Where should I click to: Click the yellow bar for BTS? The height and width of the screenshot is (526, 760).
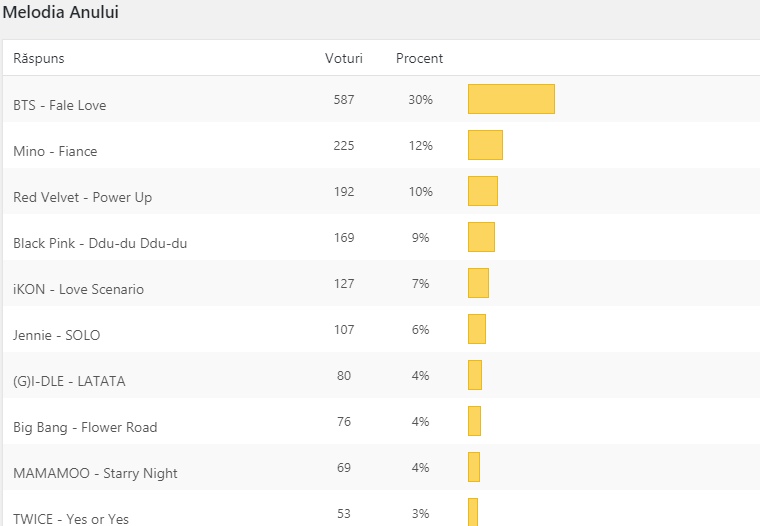(511, 100)
